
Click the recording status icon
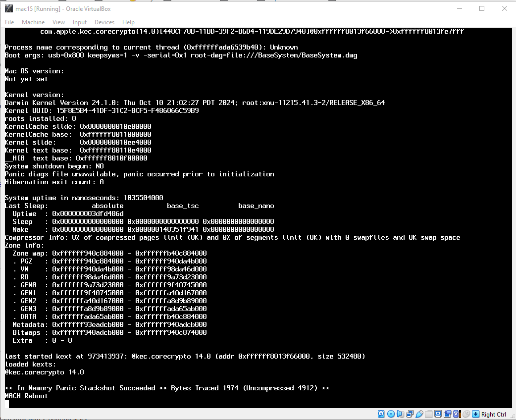(x=447, y=414)
